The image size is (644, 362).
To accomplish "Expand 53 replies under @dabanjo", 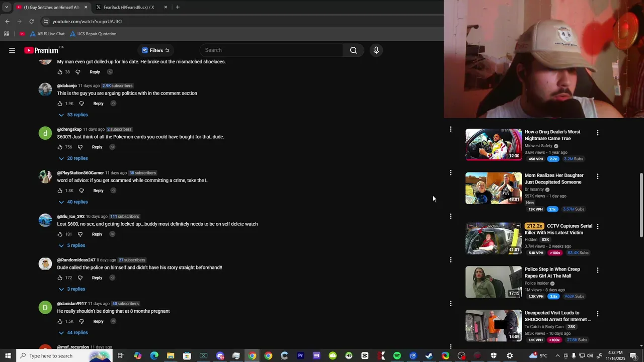I will pos(73,115).
